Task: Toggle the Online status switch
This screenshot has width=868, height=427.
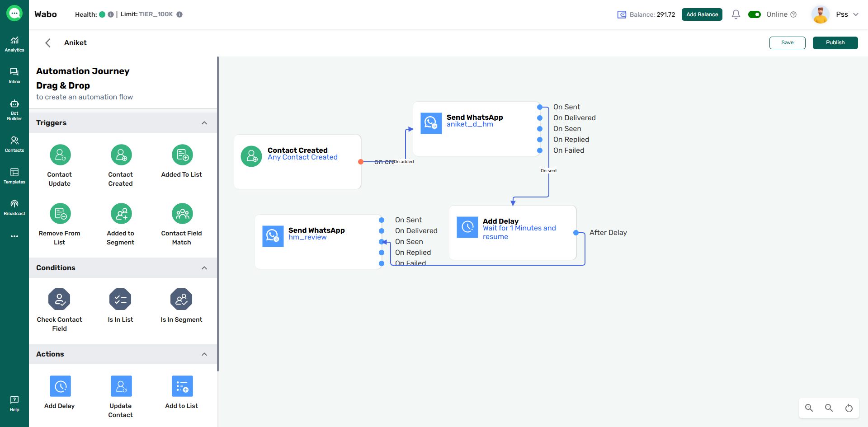Action: coord(754,14)
